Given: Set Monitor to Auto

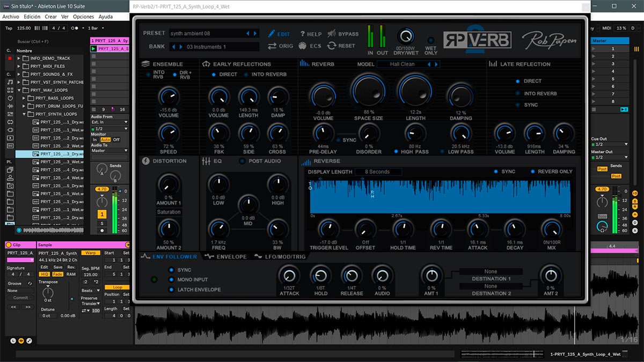Looking at the screenshot, I should [x=105, y=139].
